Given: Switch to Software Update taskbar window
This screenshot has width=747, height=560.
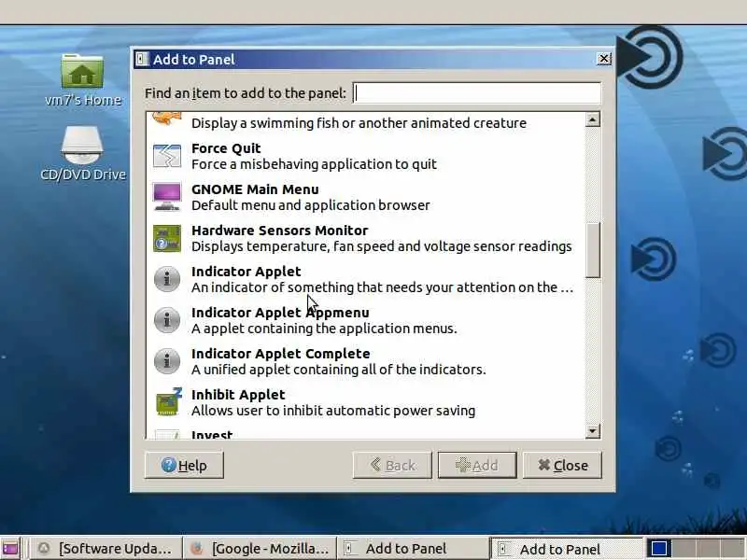Looking at the screenshot, I should pos(106,549).
